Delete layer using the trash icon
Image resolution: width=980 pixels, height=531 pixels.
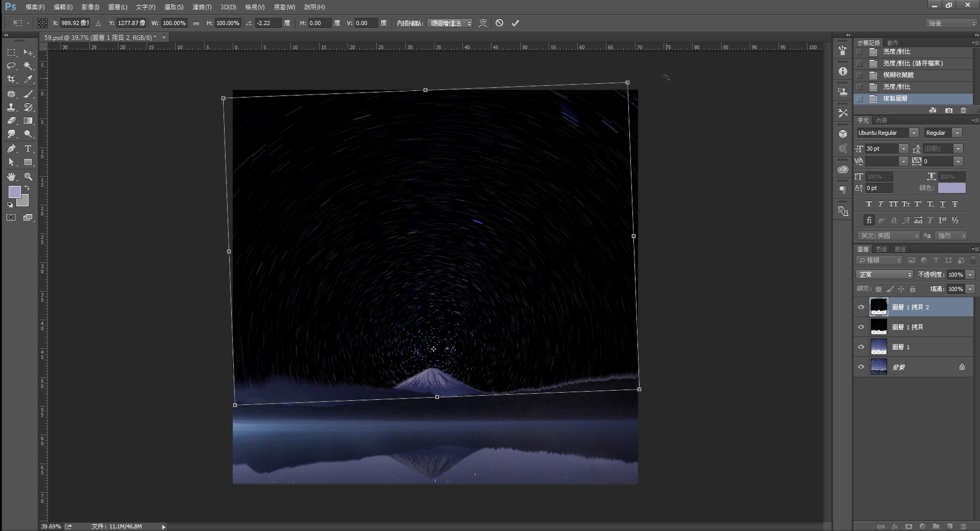[963, 526]
